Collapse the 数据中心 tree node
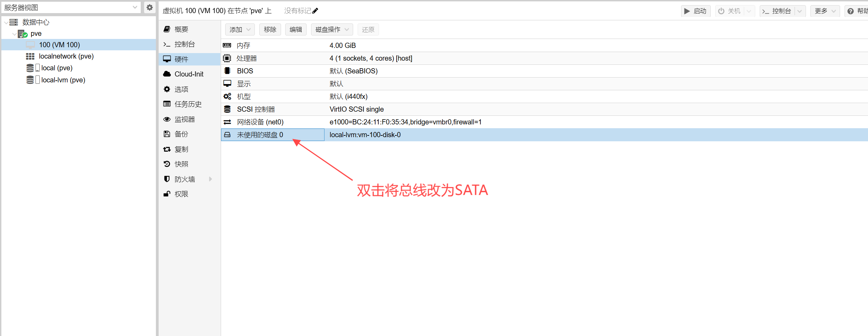 (6, 22)
